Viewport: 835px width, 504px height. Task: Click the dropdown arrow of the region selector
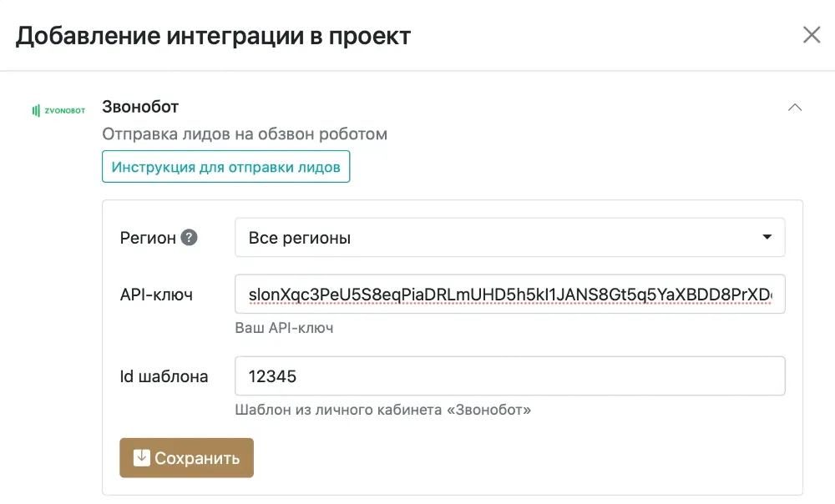[767, 238]
